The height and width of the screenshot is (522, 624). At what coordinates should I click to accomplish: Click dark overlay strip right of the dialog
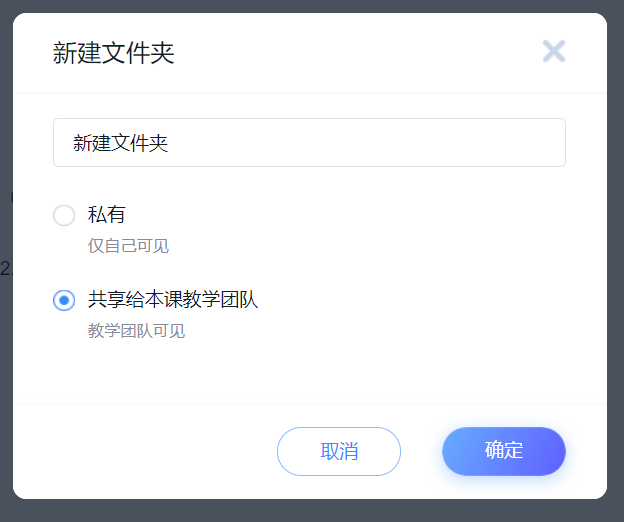pyautogui.click(x=615, y=260)
